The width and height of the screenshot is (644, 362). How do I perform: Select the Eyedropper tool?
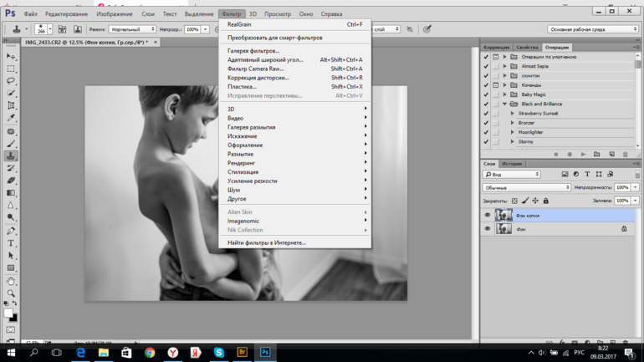pyautogui.click(x=11, y=119)
